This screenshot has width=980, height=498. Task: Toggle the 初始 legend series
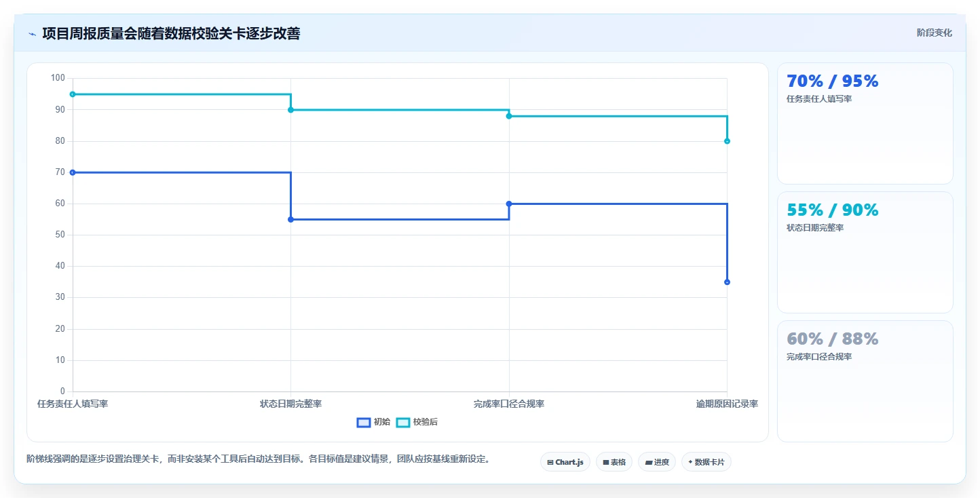click(373, 422)
